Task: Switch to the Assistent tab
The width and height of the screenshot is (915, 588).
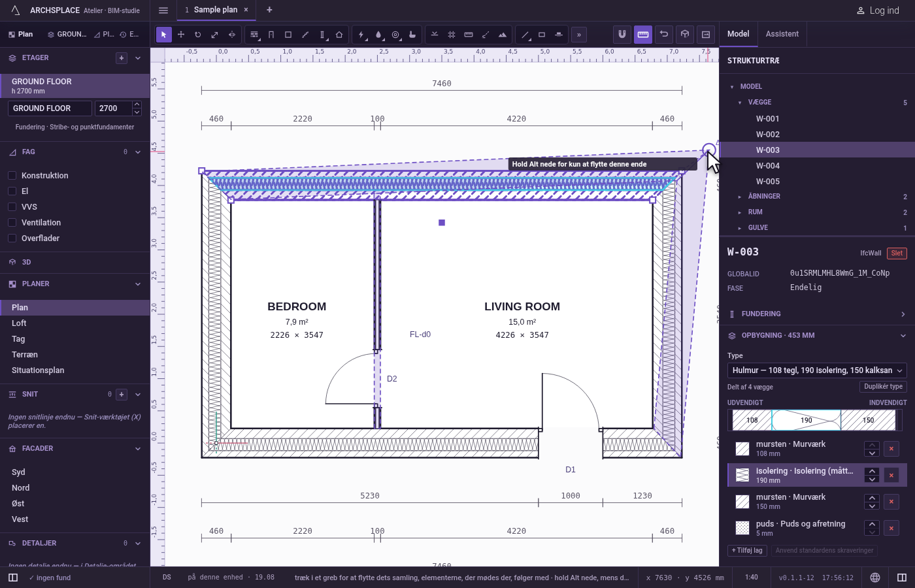Action: click(782, 34)
